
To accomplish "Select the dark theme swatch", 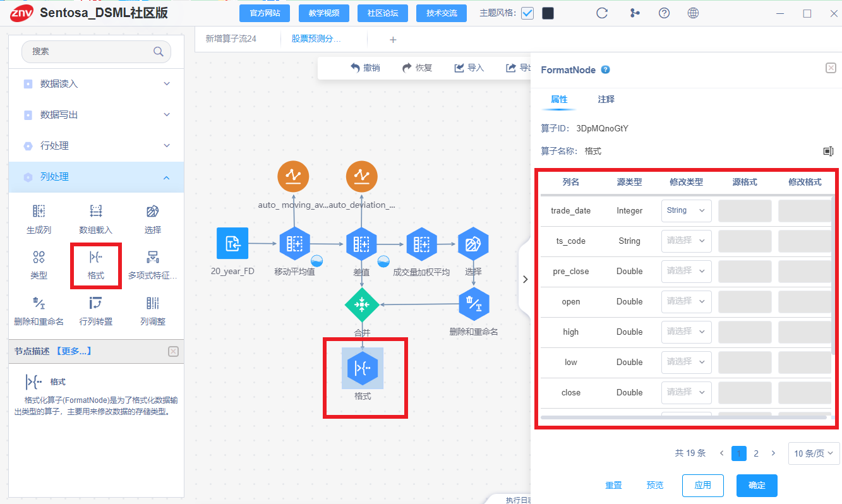I will 548,13.
